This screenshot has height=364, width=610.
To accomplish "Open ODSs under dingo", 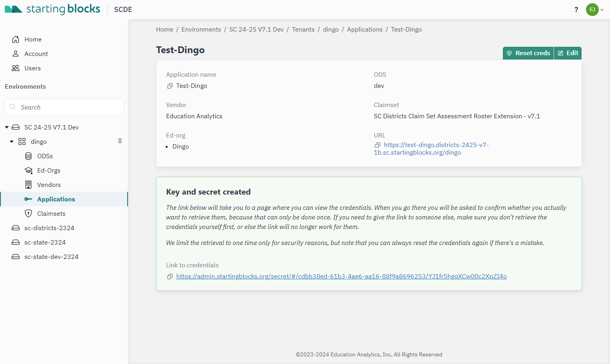I will pyautogui.click(x=45, y=156).
